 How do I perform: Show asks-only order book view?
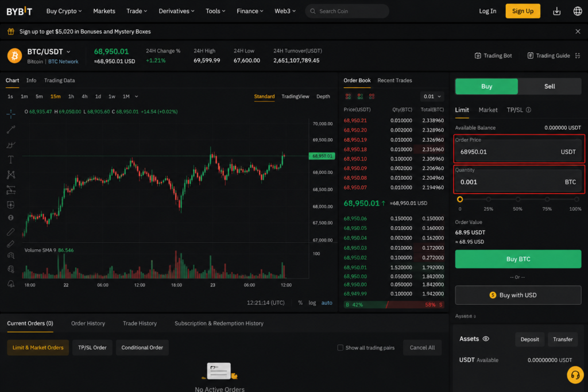372,96
